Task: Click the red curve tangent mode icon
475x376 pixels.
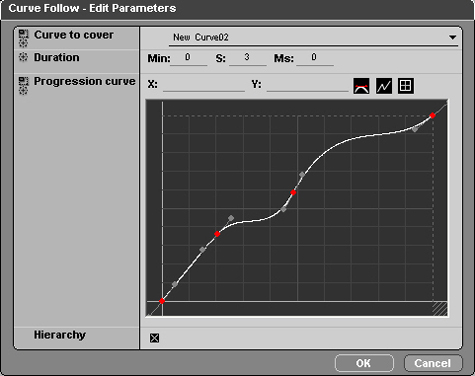Action: tap(361, 86)
